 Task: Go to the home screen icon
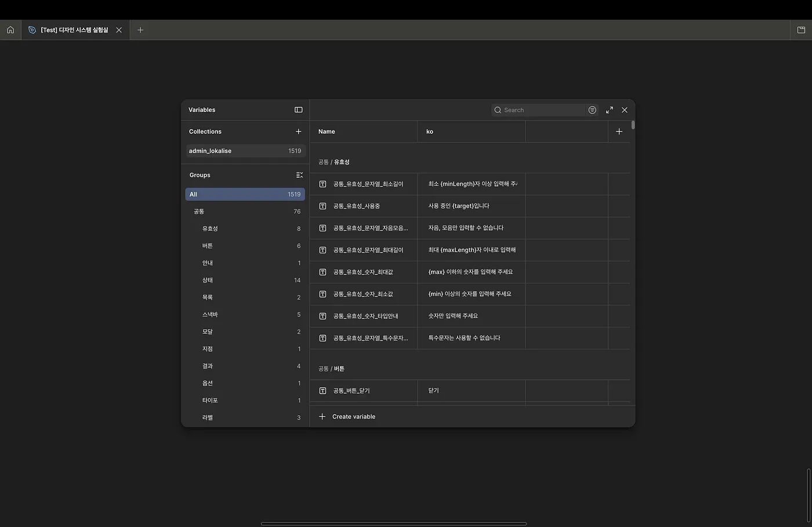click(10, 30)
